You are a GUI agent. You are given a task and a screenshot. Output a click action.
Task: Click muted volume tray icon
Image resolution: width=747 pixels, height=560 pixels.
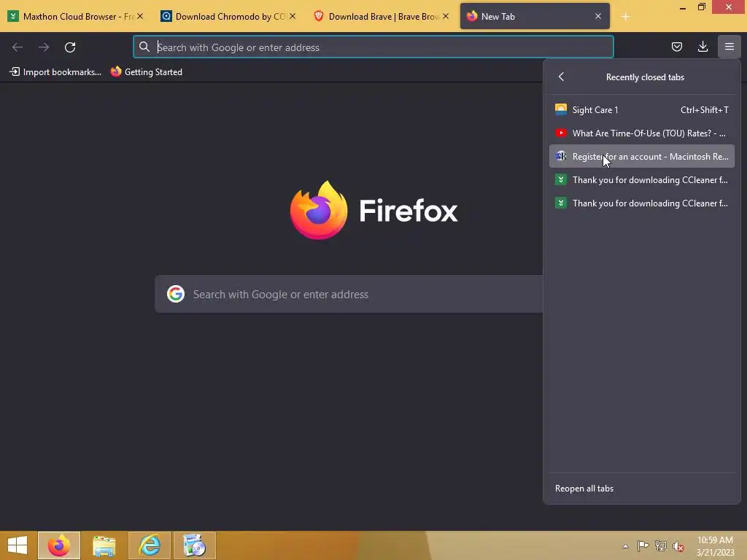tap(678, 545)
